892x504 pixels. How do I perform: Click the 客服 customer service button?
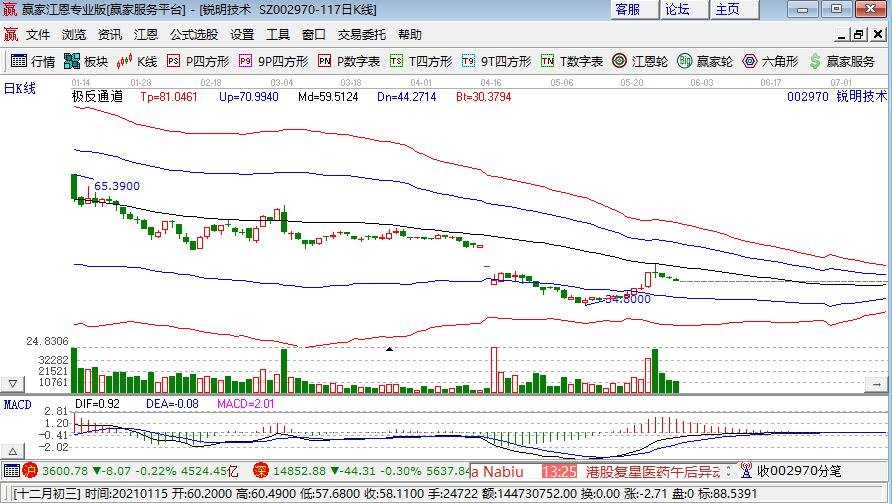635,10
